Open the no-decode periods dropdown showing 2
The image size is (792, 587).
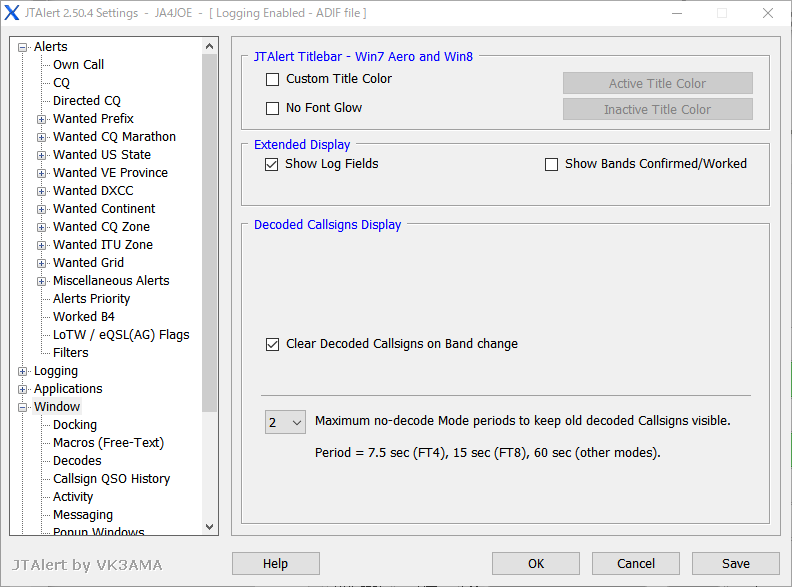tap(285, 422)
